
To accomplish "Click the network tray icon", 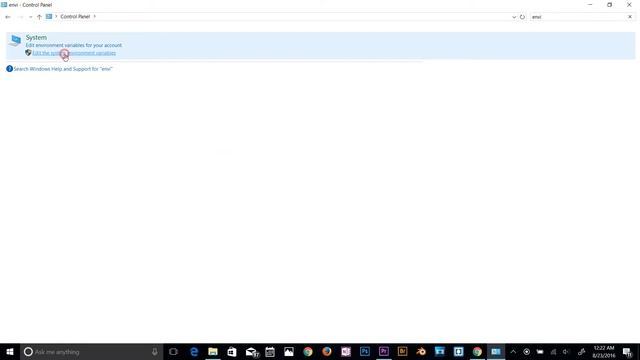I will pyautogui.click(x=553, y=351).
